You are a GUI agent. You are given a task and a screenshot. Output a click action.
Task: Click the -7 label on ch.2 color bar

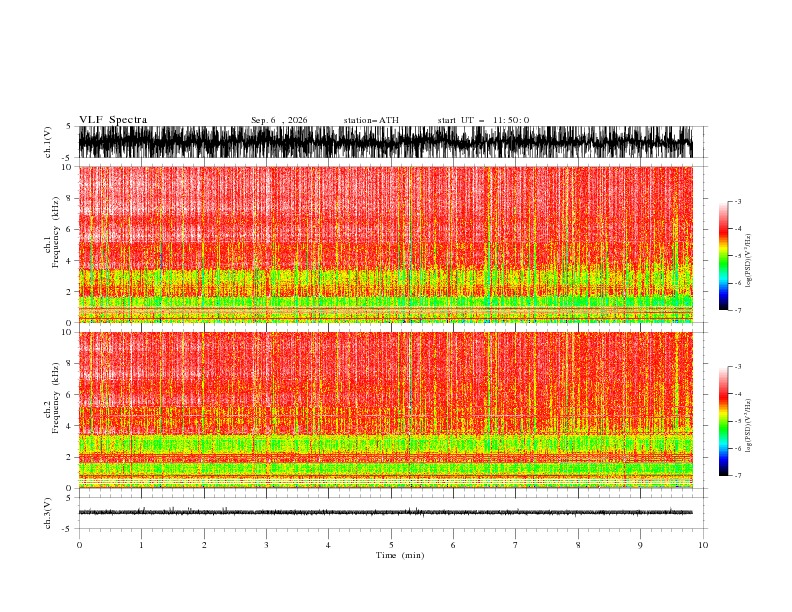pos(738,476)
